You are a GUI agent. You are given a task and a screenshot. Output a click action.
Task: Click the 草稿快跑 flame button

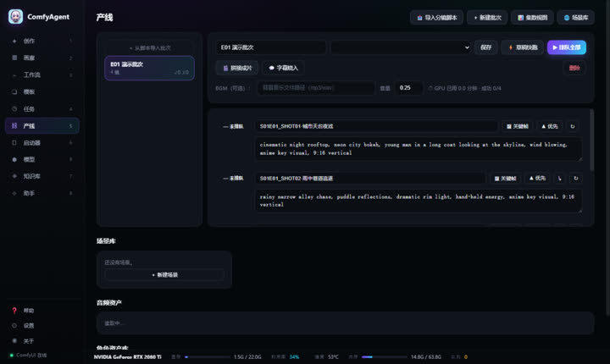(x=523, y=47)
